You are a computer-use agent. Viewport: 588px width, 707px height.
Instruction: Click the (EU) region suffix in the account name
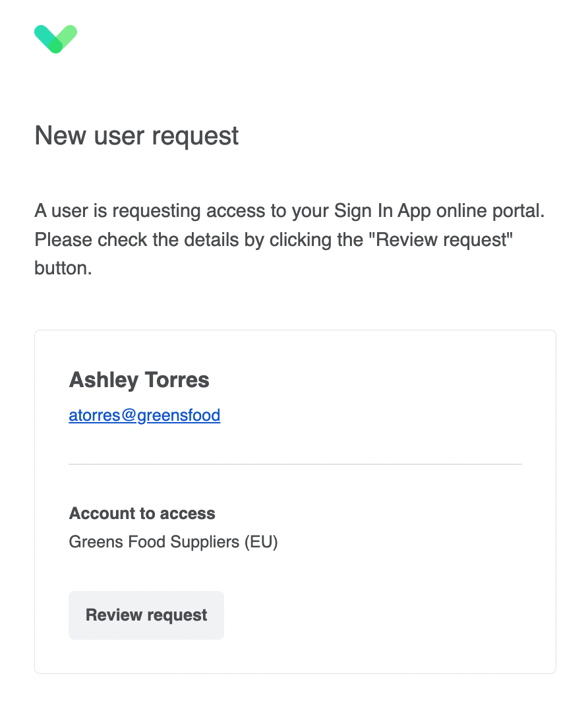coord(261,541)
